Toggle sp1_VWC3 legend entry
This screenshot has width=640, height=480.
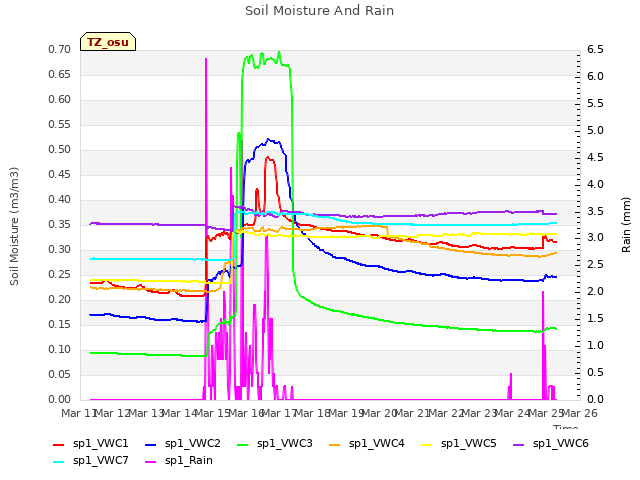(275, 444)
